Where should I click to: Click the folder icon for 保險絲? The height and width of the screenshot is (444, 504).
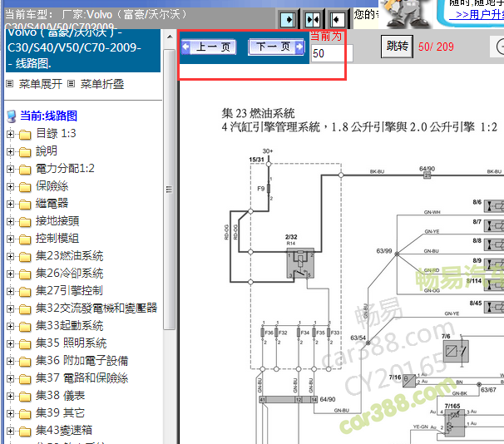25,187
